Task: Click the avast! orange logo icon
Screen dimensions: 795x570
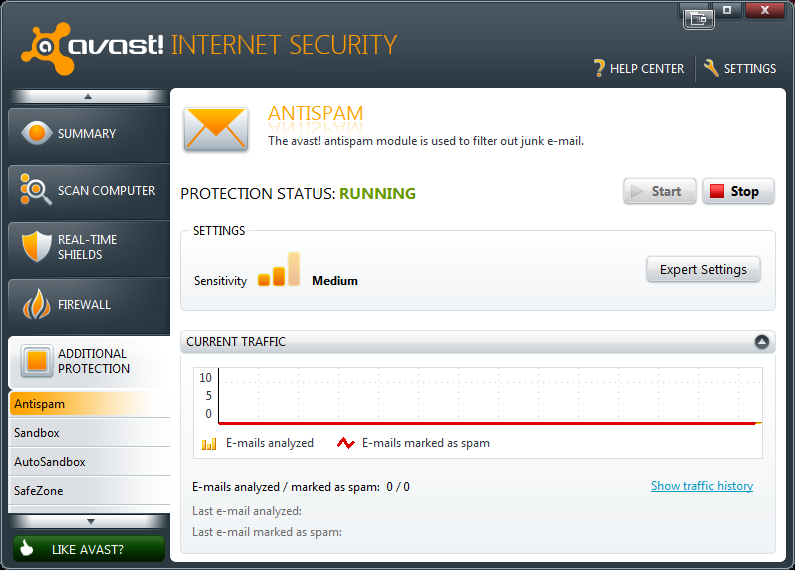Action: pyautogui.click(x=47, y=48)
